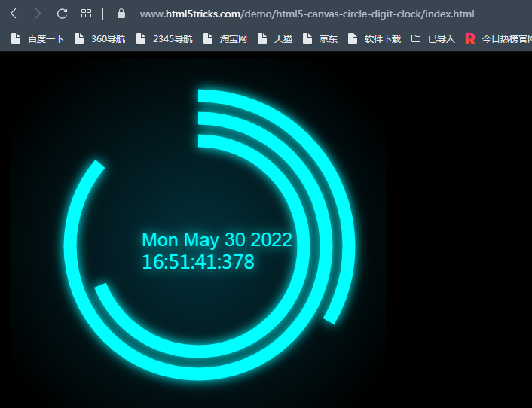
Task: Open the 天猫 bookmark
Action: point(275,38)
